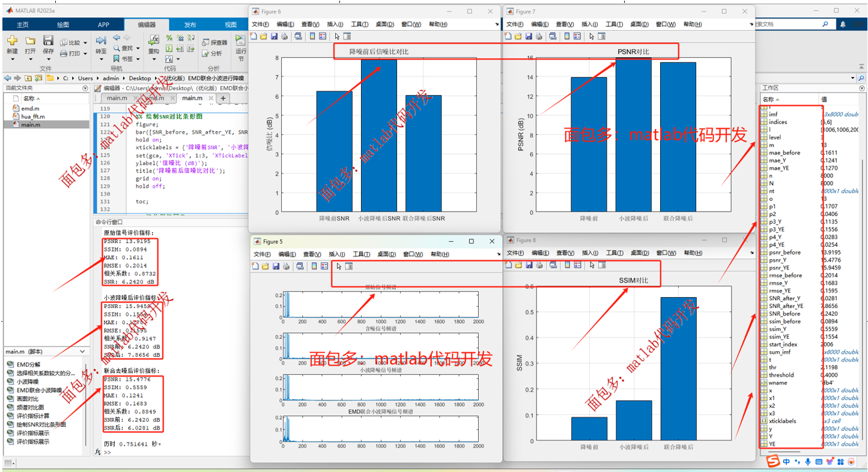Click the admin segment in the address path
The image size is (868, 472).
click(x=111, y=78)
